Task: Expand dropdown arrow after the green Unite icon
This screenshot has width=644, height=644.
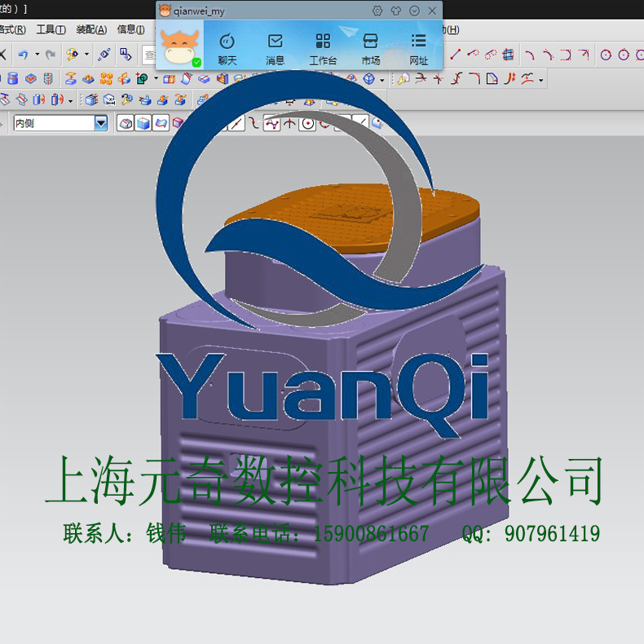Action: click(x=156, y=78)
